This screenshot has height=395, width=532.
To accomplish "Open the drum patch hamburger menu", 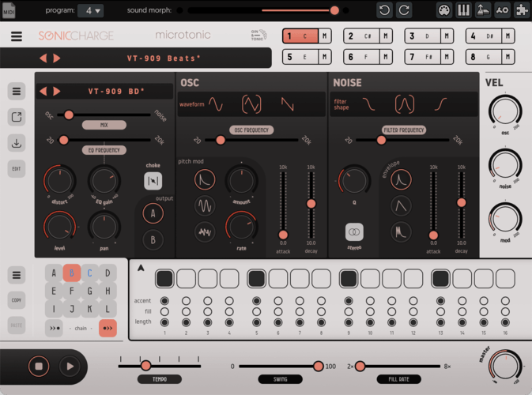I will point(17,91).
